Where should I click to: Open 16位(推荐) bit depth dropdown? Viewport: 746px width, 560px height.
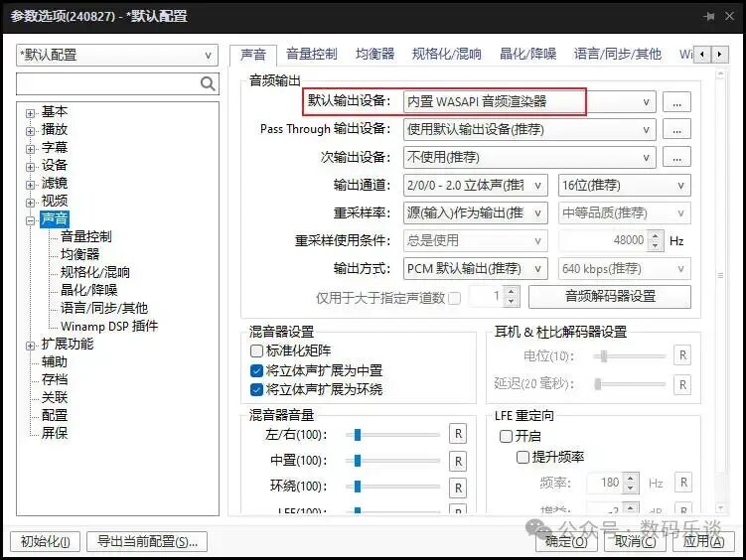point(624,186)
